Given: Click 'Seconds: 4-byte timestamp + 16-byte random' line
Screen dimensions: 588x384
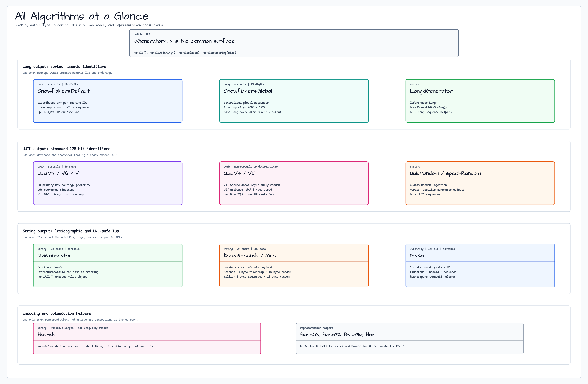Looking at the screenshot, I should [257, 272].
